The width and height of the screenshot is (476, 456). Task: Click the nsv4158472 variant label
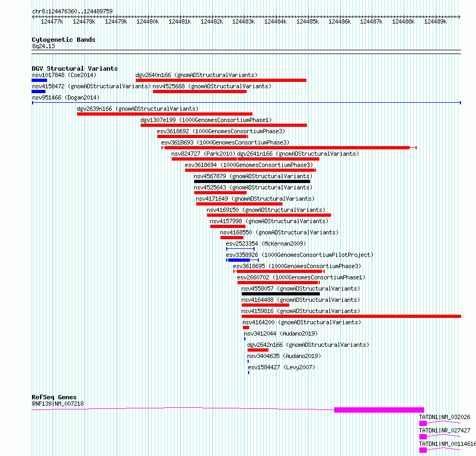91,86
